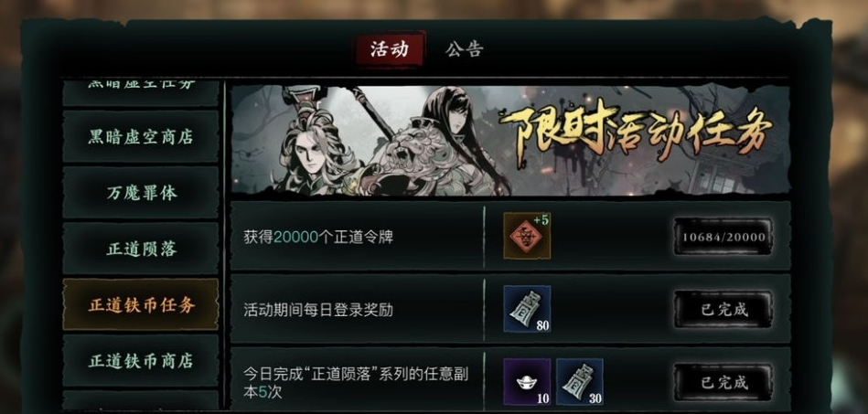The width and height of the screenshot is (868, 414).
Task: Click the cut-off sidebar entry at the bottom
Action: coord(141,400)
